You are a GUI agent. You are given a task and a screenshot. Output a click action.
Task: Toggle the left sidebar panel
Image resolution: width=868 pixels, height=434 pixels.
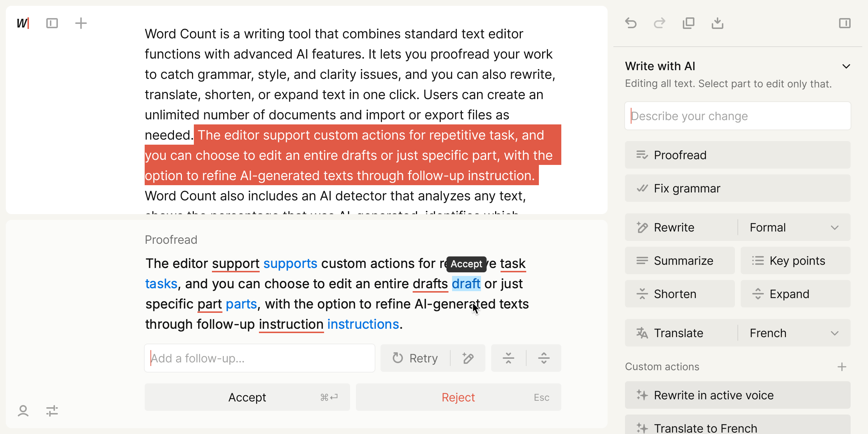point(52,23)
